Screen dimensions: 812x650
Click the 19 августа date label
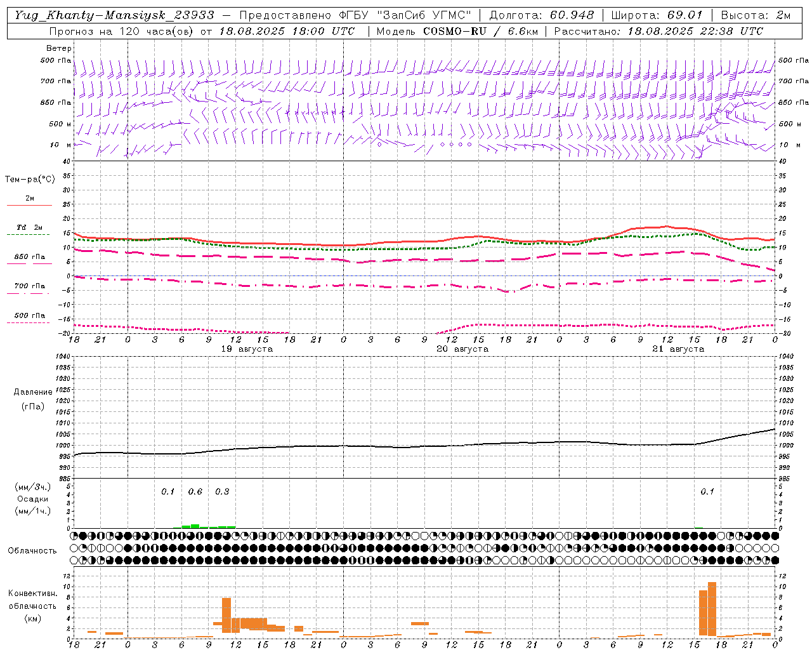247,349
